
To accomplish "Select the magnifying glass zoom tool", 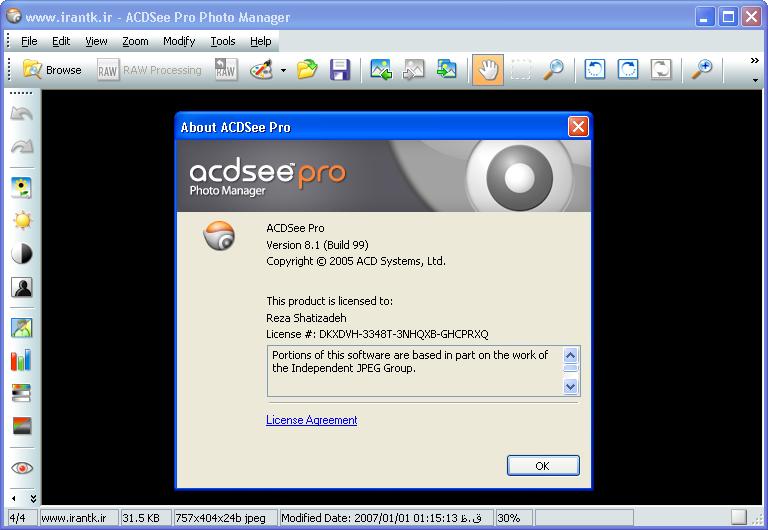I will tap(553, 70).
